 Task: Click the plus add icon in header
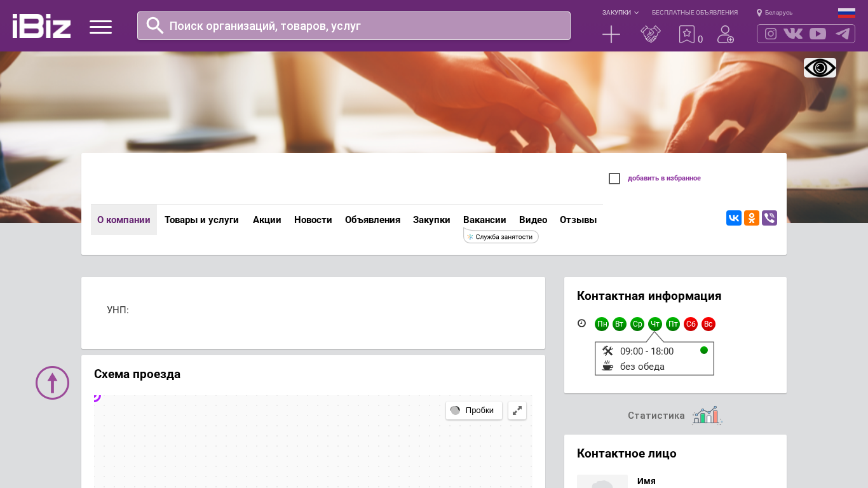coord(611,34)
